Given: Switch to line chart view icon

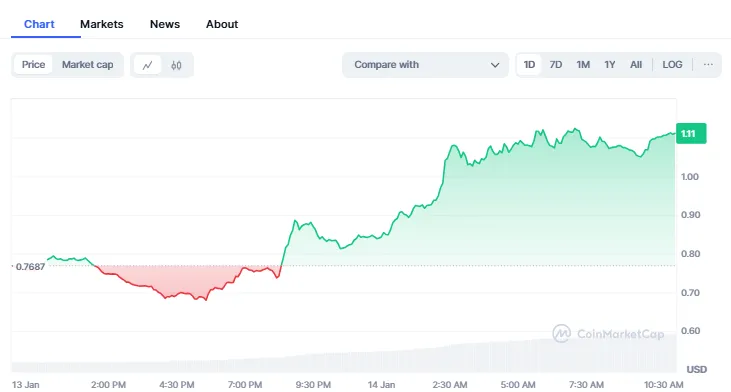Looking at the screenshot, I should pos(147,65).
